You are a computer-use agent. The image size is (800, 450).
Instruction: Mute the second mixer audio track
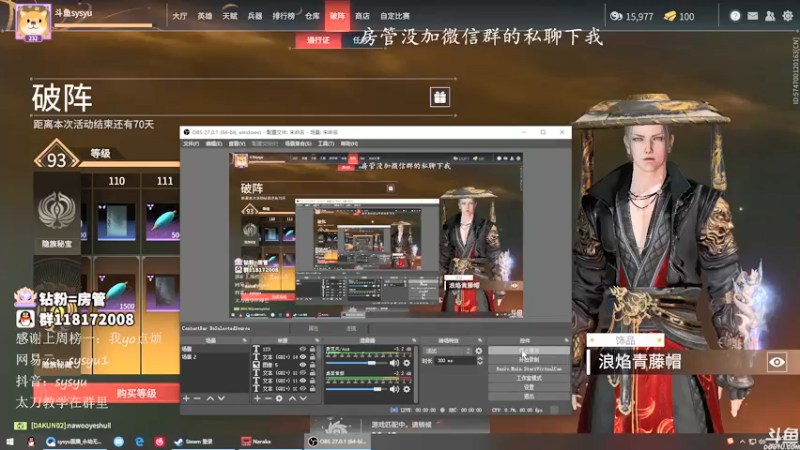(394, 389)
